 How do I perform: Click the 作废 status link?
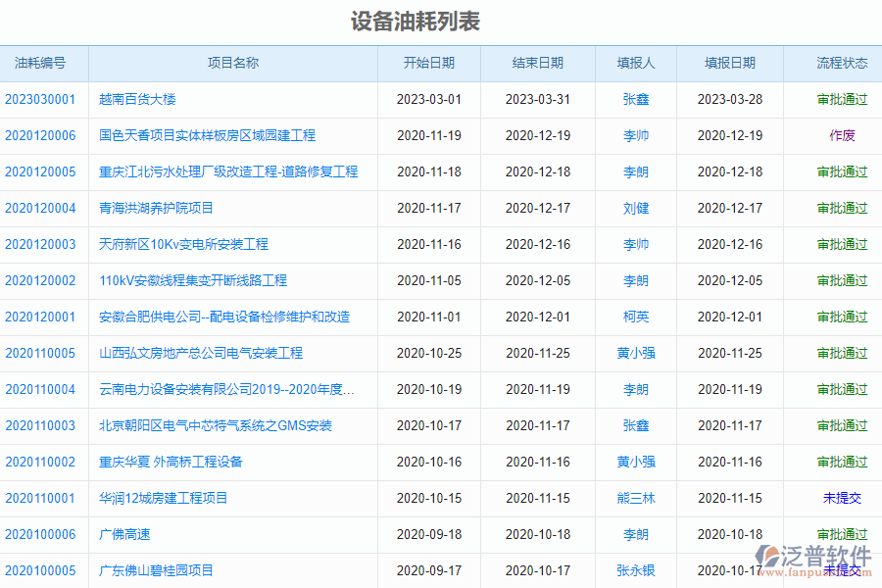pos(841,135)
